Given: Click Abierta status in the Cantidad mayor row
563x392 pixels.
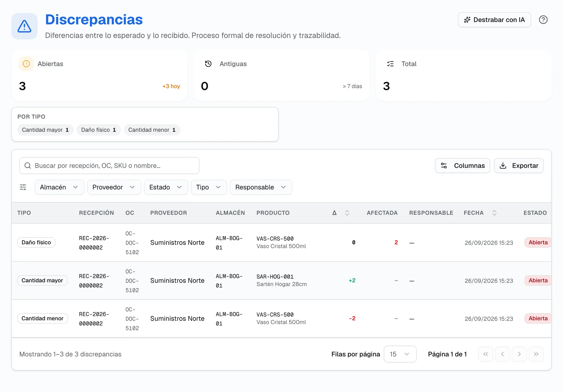Looking at the screenshot, I should tap(538, 280).
